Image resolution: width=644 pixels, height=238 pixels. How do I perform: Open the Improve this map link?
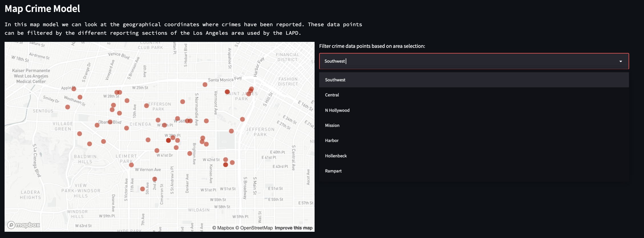[293, 228]
